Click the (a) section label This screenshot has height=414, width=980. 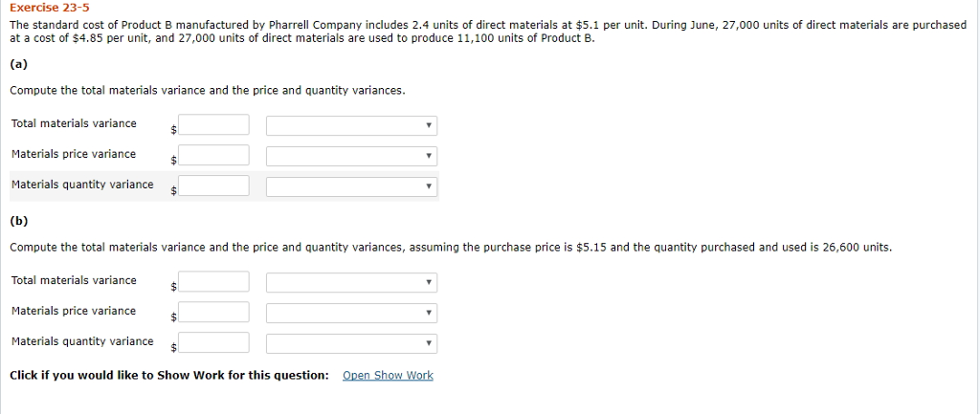(x=18, y=64)
